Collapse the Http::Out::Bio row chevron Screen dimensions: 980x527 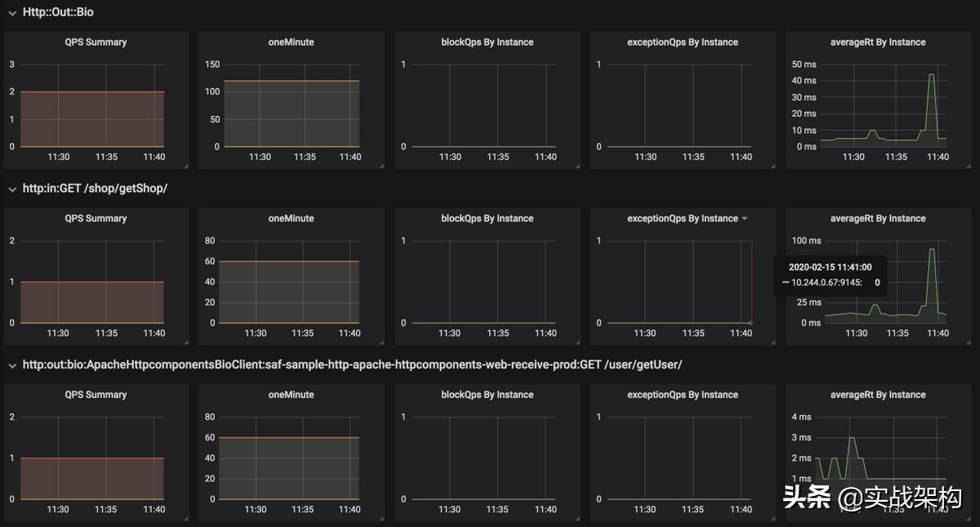click(12, 12)
